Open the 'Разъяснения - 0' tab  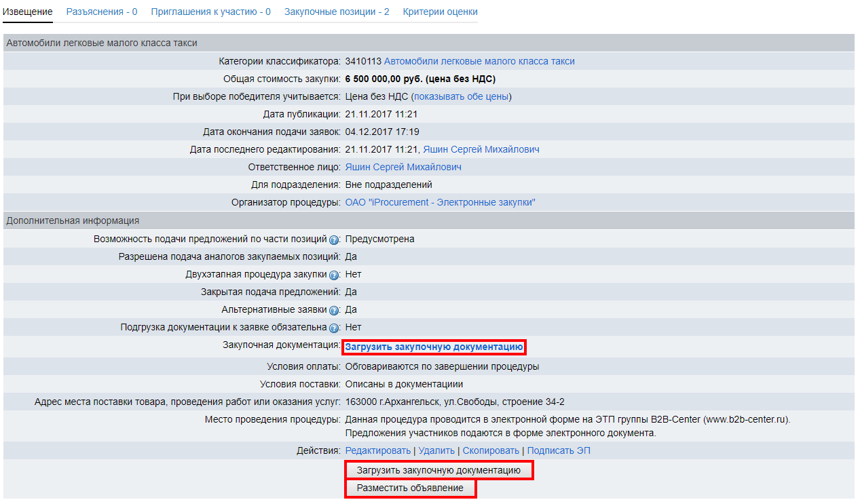pos(102,12)
